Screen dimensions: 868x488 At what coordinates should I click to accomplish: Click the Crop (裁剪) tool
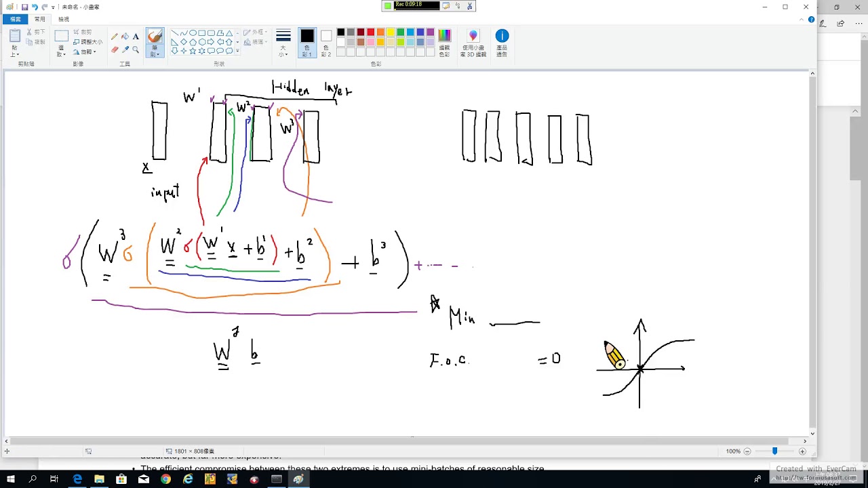84,32
